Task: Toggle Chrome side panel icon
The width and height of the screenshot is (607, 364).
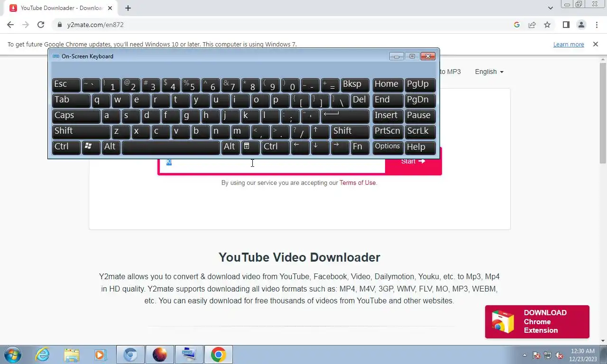Action: 566,25
